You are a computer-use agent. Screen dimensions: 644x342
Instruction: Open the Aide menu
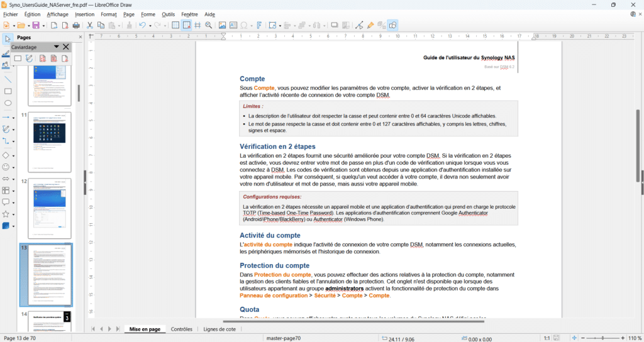(210, 14)
